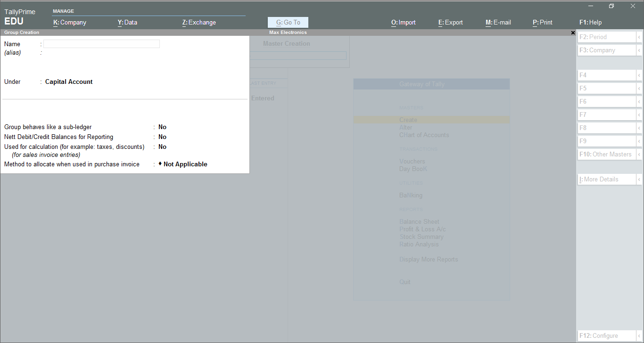Toggle Nett Debit/Credit Balances for Reporting value
Viewport: 644px width, 343px height.
pos(162,137)
